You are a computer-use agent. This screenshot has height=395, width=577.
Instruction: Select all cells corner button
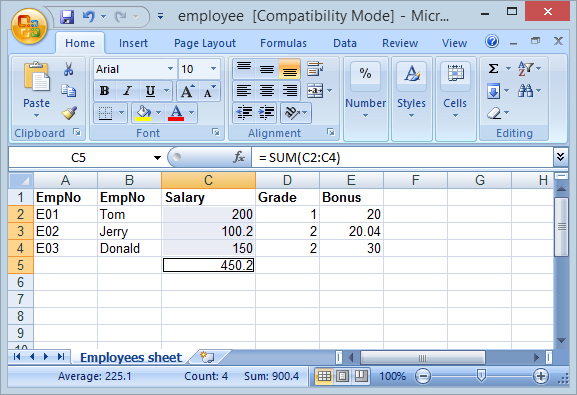coord(21,180)
